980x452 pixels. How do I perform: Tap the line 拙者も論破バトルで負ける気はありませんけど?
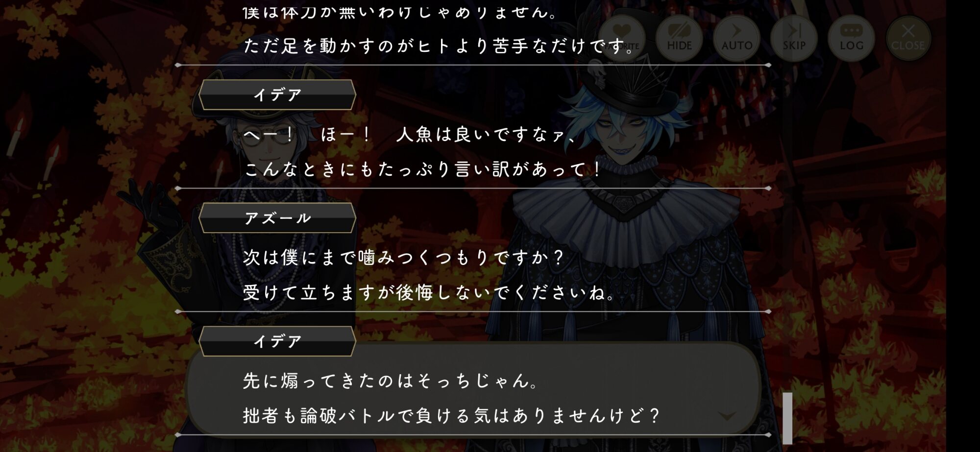pos(451,416)
